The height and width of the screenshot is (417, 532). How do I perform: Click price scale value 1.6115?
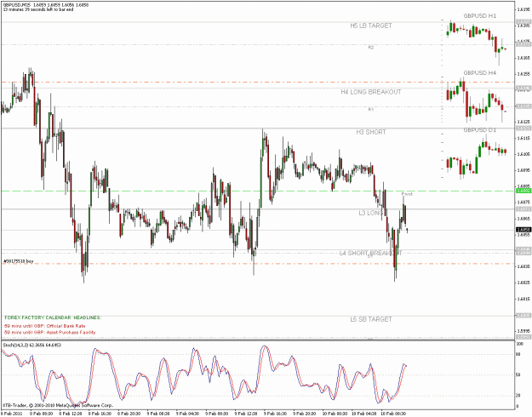[x=523, y=138]
